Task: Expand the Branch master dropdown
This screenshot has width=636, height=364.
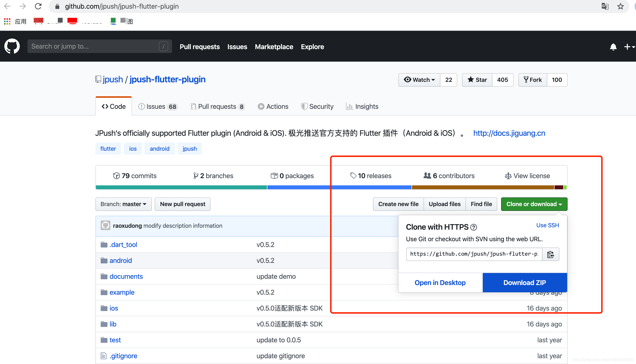Action: (123, 204)
